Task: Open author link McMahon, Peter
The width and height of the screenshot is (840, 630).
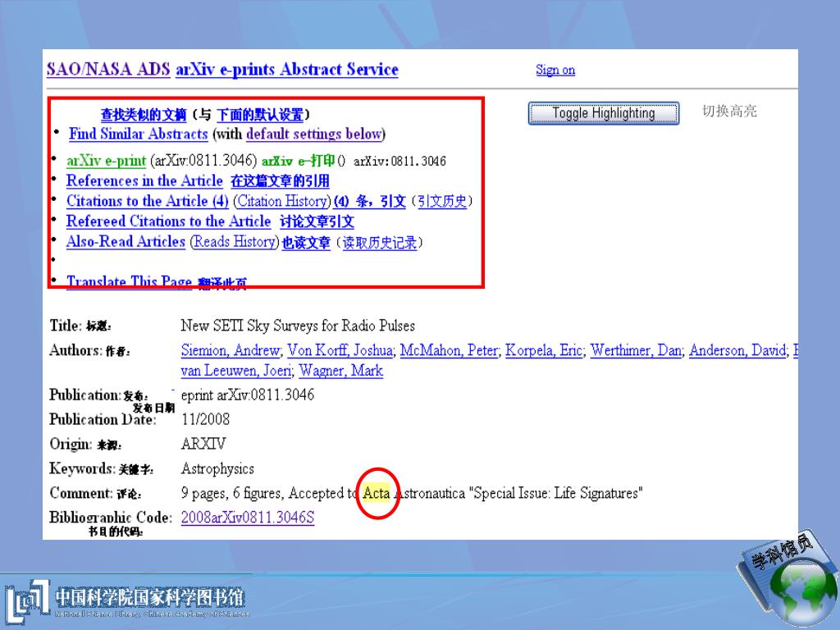Action: point(450,350)
